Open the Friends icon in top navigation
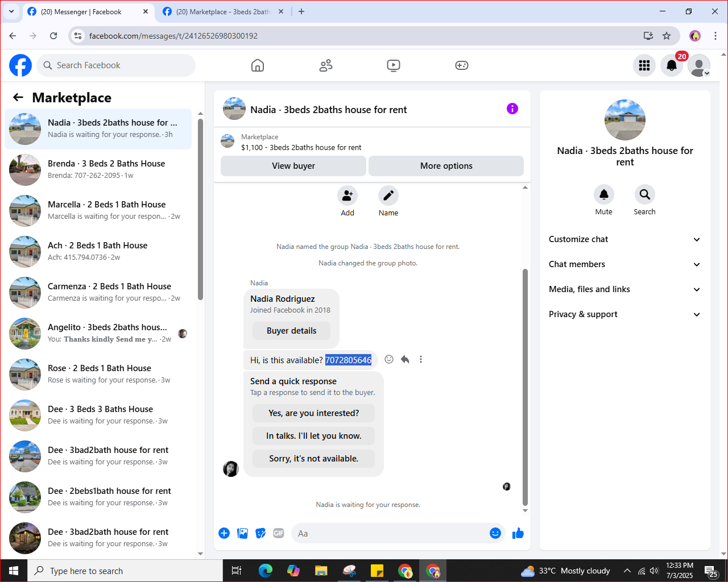 [x=326, y=65]
